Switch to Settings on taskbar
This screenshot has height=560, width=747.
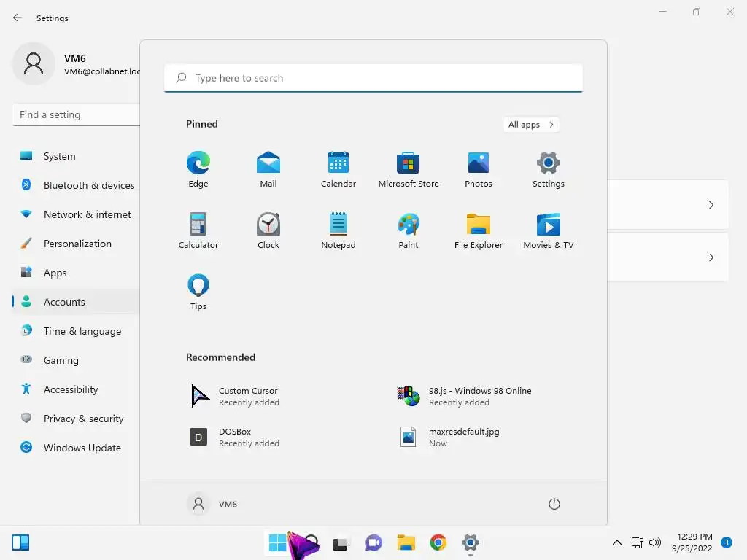tap(471, 542)
